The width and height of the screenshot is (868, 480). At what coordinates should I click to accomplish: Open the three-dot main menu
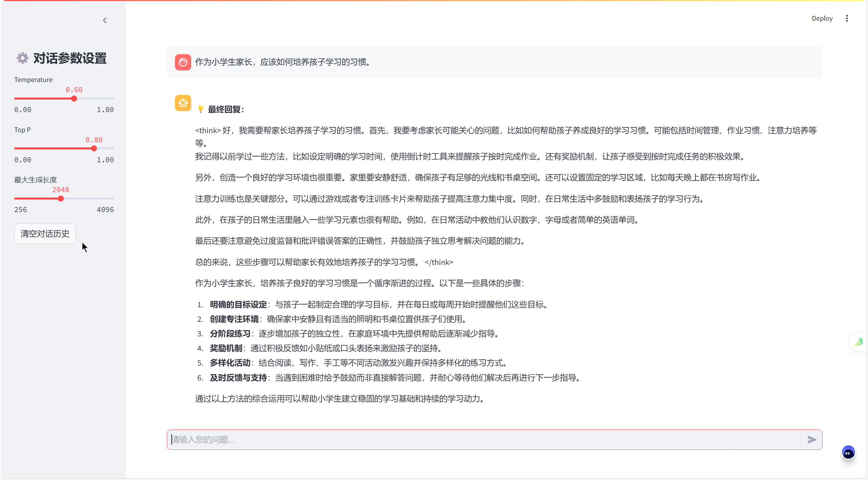point(847,18)
